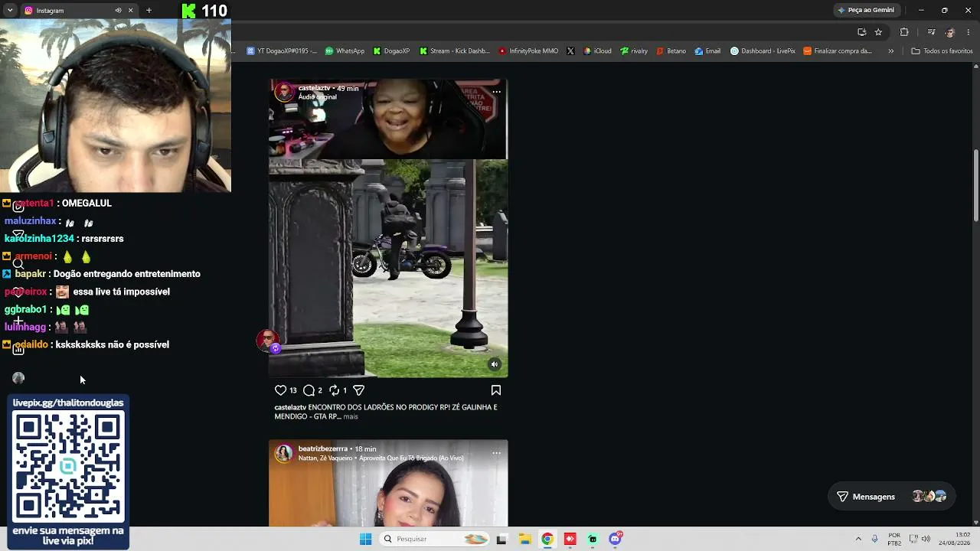Open the Email bookmark
Viewport: 980px width, 551px height.
(707, 51)
